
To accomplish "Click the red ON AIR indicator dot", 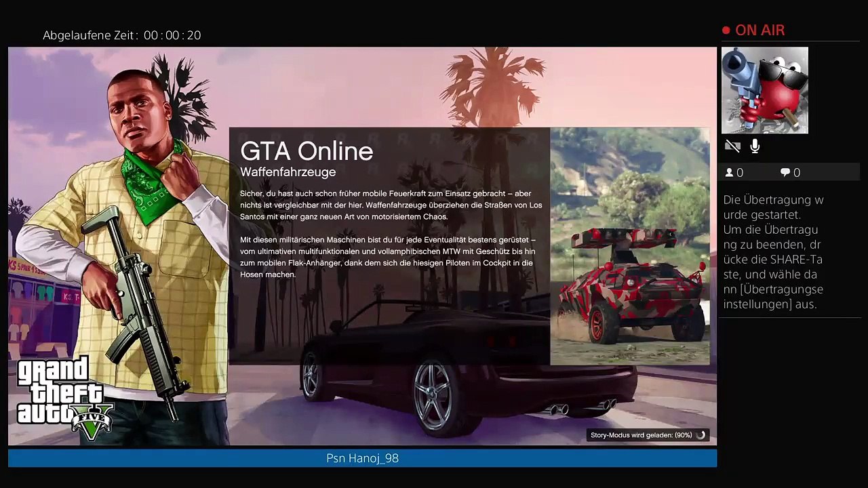I will 726,30.
